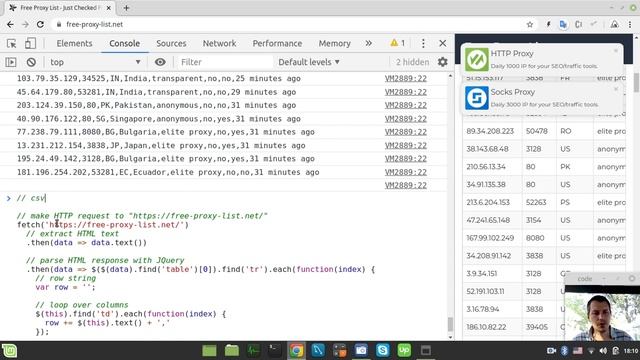This screenshot has height=360, width=640.
Task: Open the translate extension icon
Action: click(x=563, y=24)
